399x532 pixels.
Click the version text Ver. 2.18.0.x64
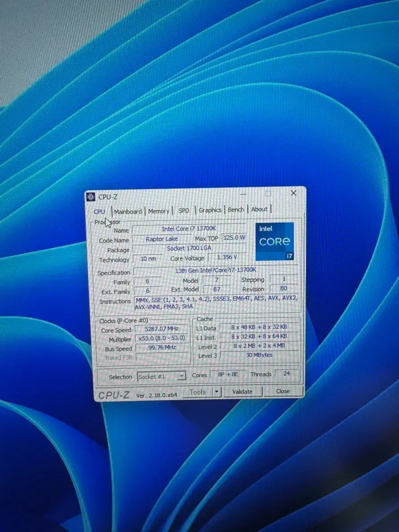(x=156, y=395)
